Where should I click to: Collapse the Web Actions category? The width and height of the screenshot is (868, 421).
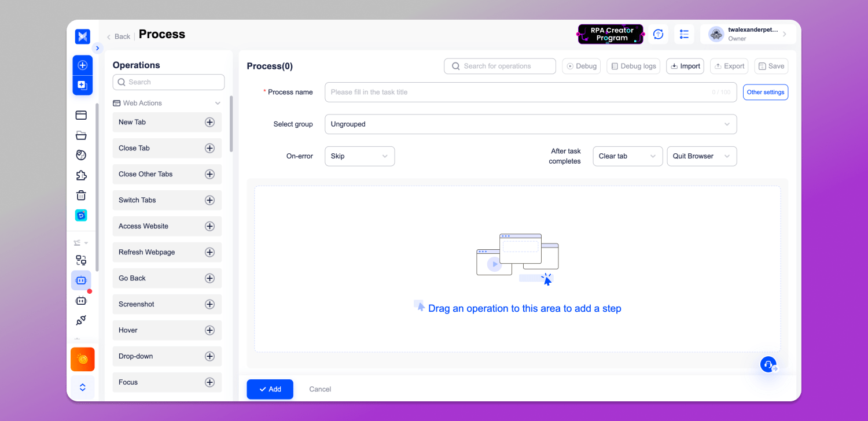(218, 103)
